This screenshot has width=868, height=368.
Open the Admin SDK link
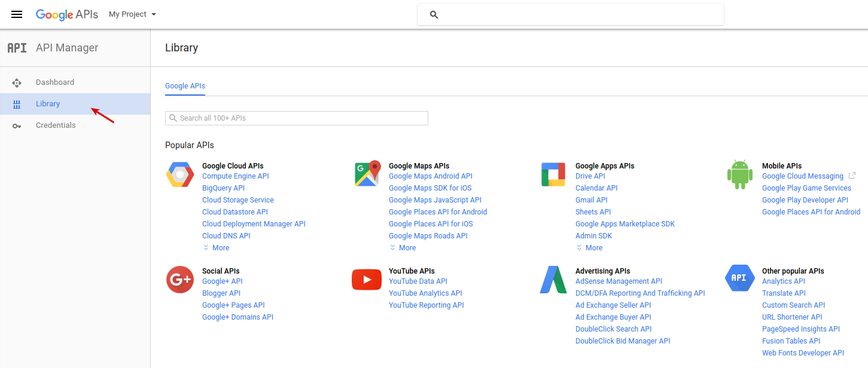click(x=594, y=236)
